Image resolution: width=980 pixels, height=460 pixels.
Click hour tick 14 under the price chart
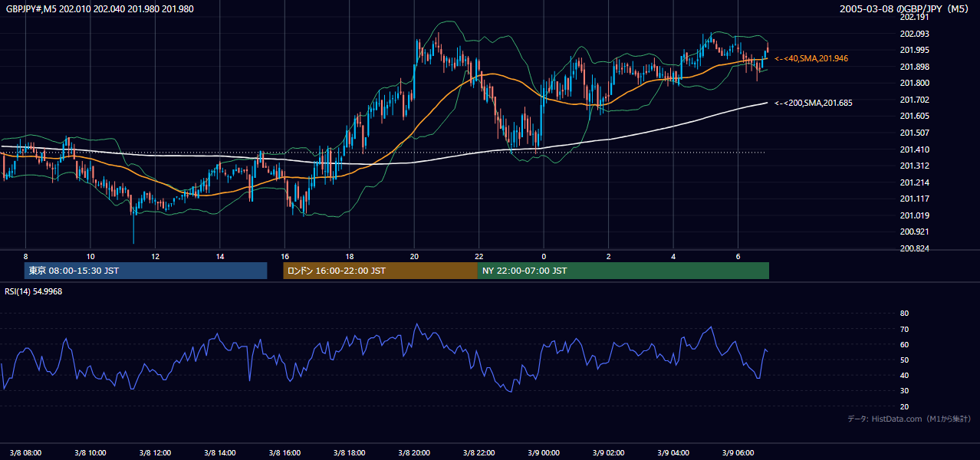(220, 256)
